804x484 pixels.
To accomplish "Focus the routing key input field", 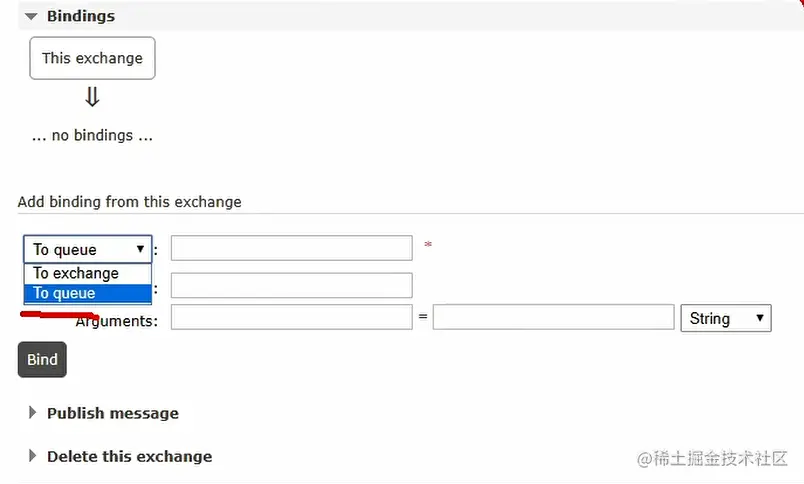I will [x=291, y=285].
